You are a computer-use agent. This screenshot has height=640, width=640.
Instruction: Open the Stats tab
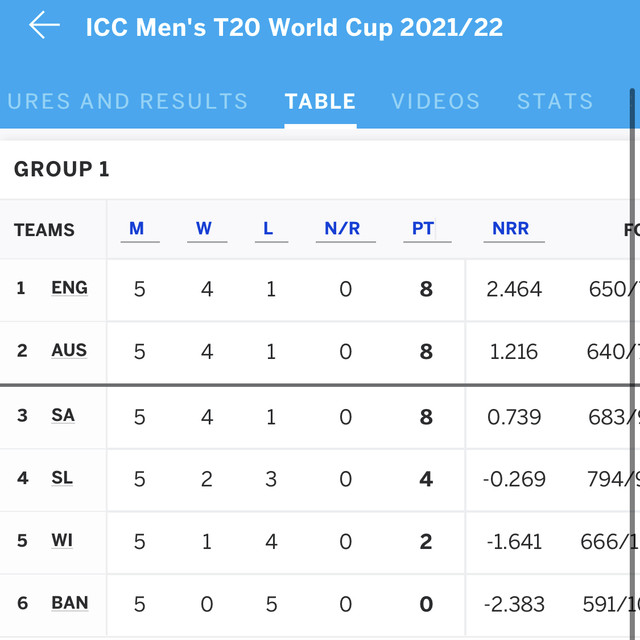click(x=555, y=101)
